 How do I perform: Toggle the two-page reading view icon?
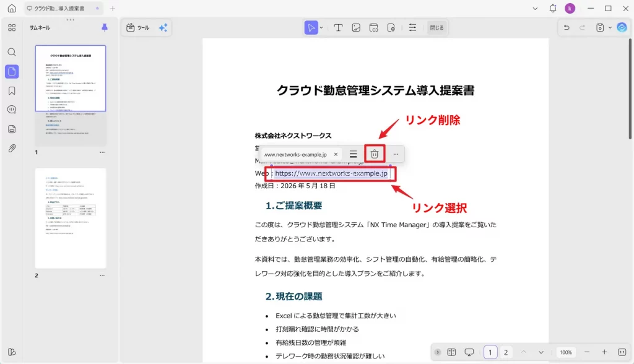(451, 352)
